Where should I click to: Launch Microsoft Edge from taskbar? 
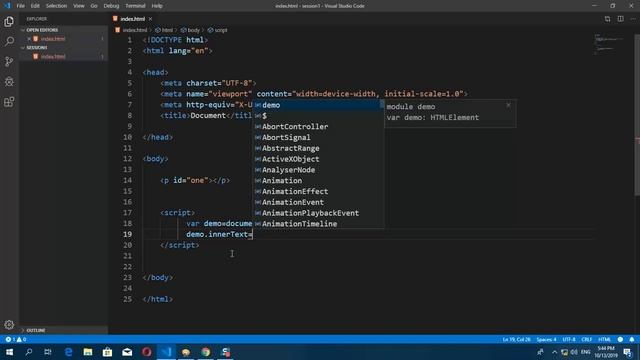[x=68, y=352]
